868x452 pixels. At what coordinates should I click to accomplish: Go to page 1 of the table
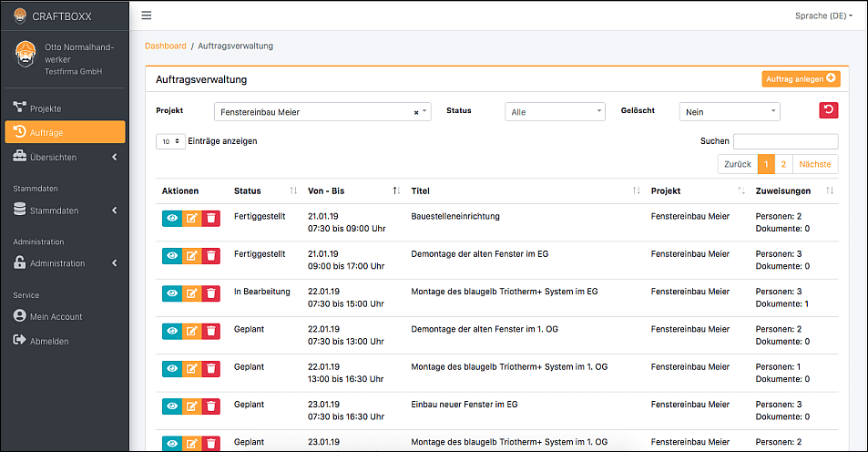(766, 164)
